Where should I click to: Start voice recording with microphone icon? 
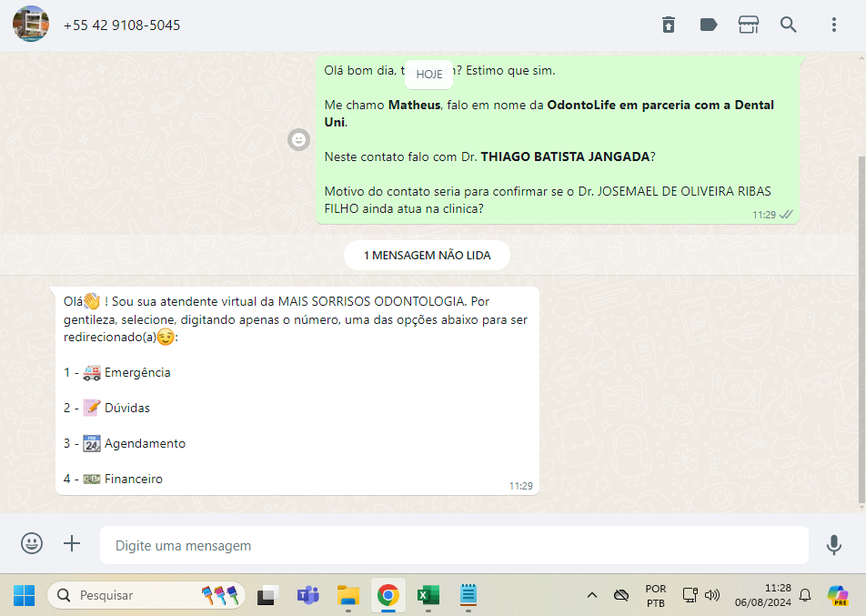click(x=834, y=545)
